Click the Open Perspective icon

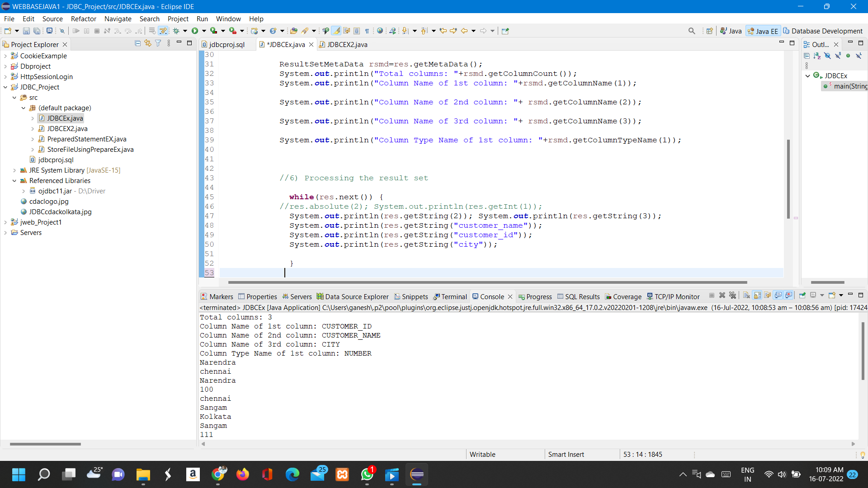coord(709,31)
